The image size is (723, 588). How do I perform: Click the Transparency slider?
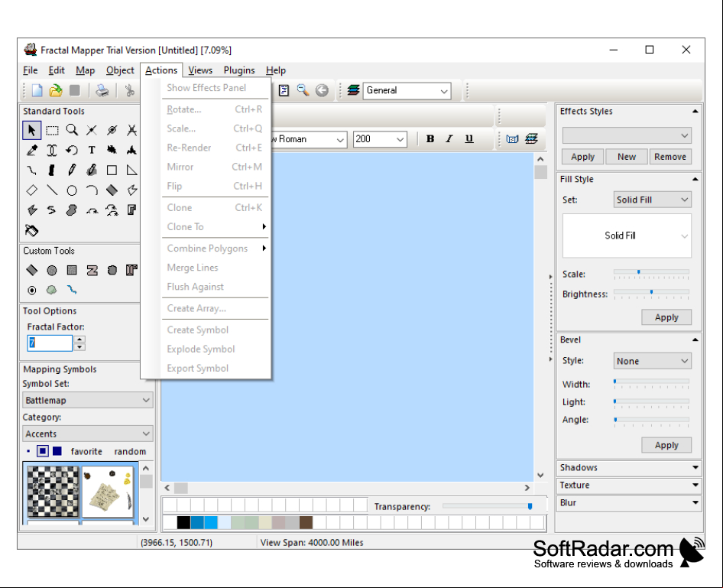click(x=487, y=506)
